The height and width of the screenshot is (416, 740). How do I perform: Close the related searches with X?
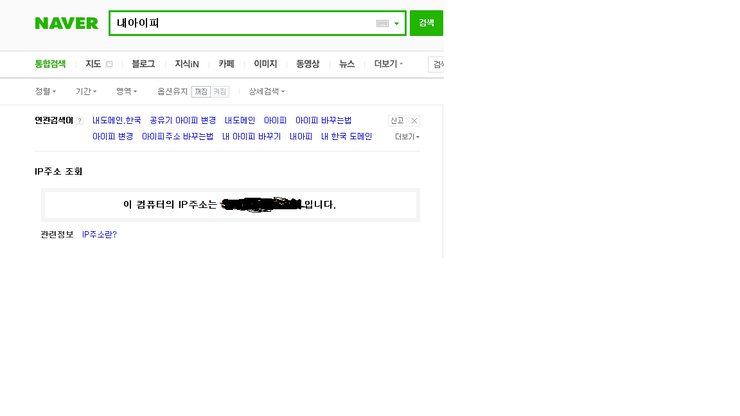[x=414, y=121]
